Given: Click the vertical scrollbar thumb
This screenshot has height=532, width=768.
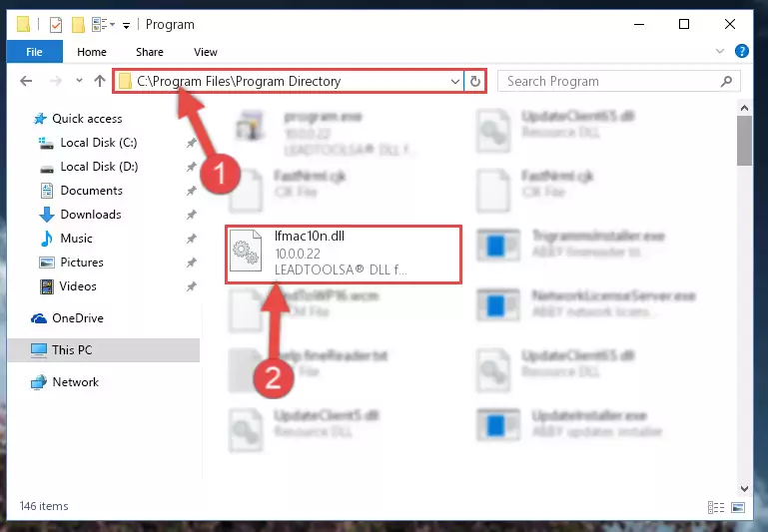Looking at the screenshot, I should click(x=744, y=141).
